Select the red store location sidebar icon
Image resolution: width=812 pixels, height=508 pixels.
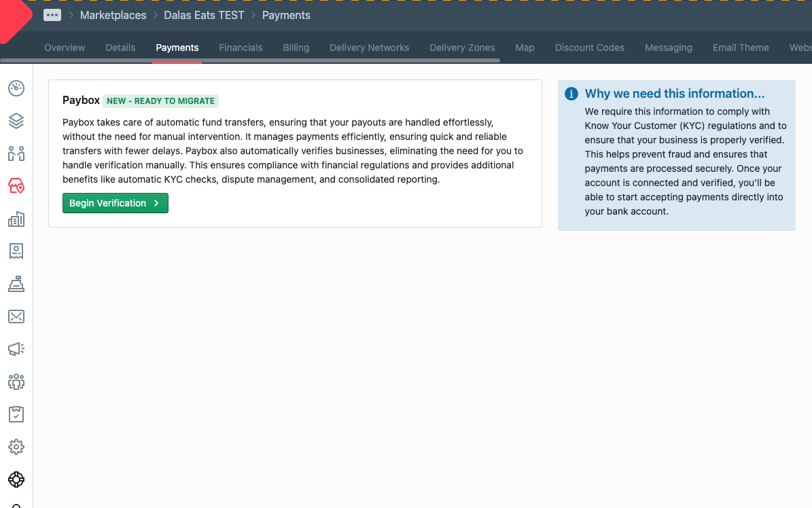[x=16, y=187]
